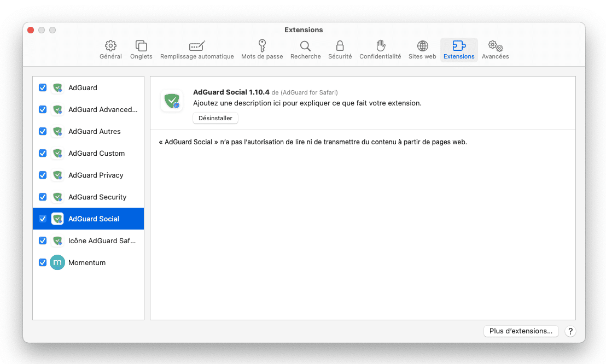Select the Momentum list entry name

point(87,263)
